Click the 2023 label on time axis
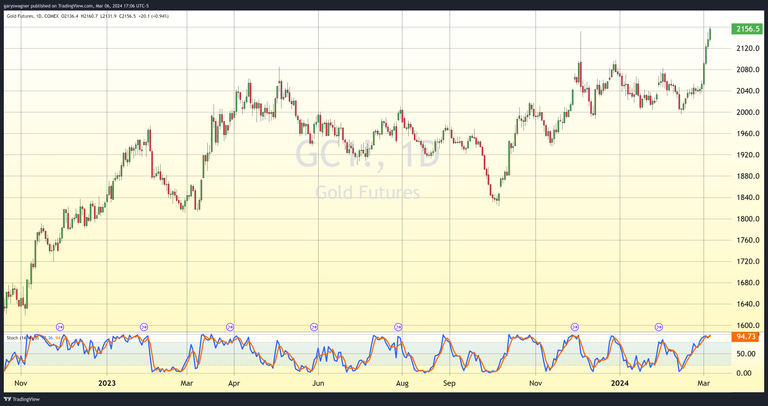This screenshot has height=406, width=768. [109, 382]
